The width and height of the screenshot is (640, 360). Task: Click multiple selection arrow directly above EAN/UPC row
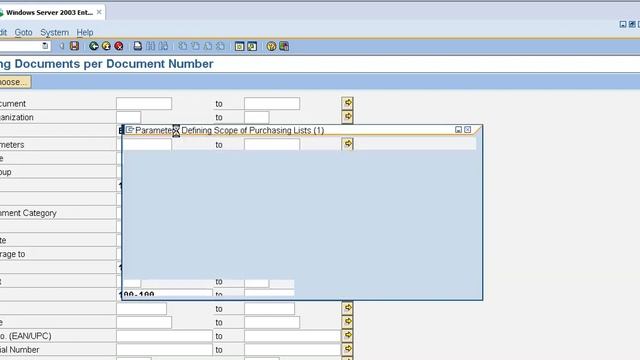coord(347,322)
